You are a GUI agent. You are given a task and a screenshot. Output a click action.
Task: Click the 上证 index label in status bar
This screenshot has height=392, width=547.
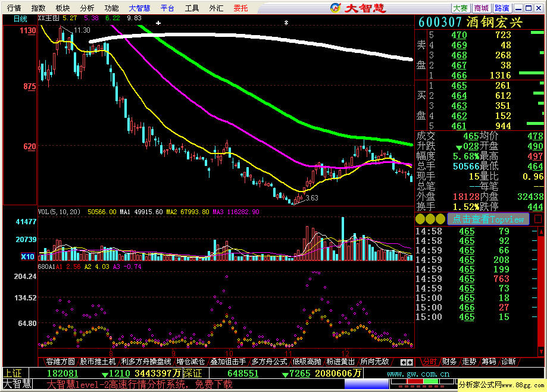(12, 374)
